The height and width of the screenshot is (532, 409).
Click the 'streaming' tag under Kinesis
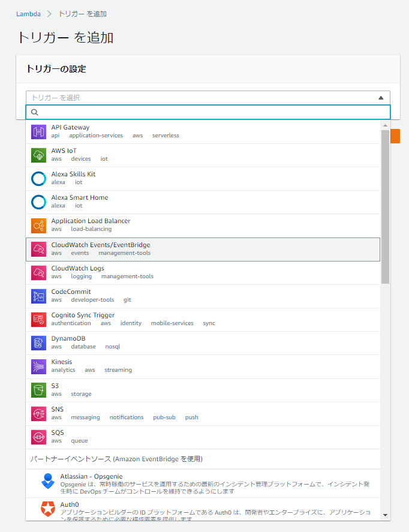118,370
